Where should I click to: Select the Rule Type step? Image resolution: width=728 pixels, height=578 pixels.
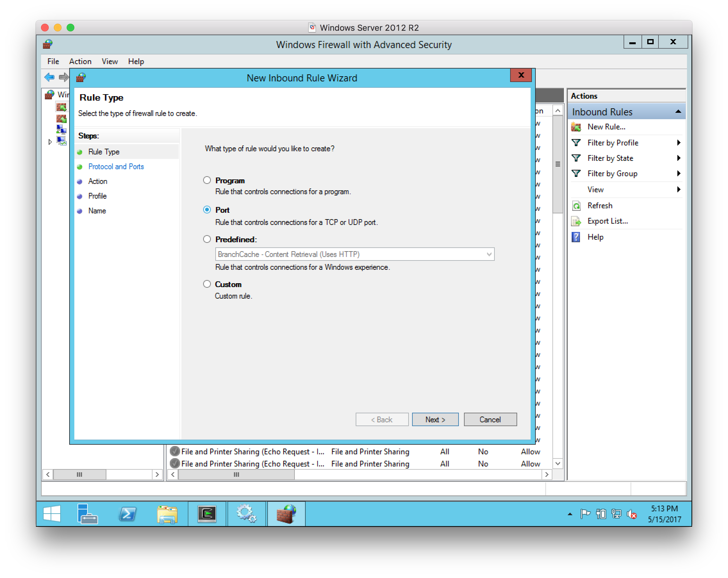coord(104,152)
